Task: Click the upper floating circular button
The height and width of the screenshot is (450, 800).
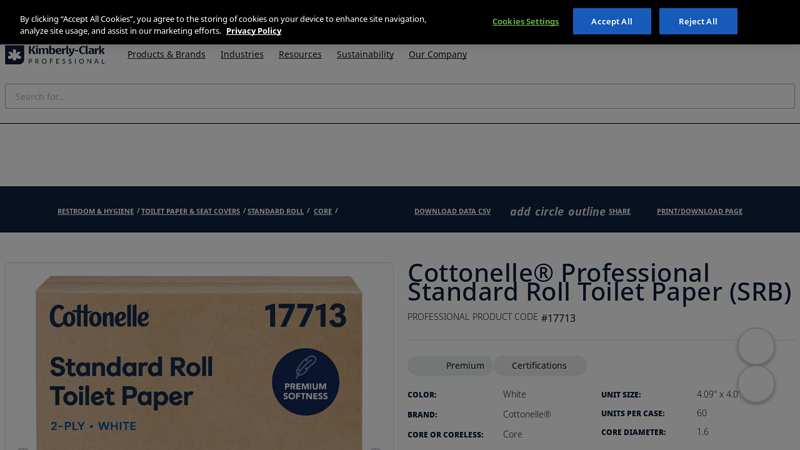Action: pos(756,347)
